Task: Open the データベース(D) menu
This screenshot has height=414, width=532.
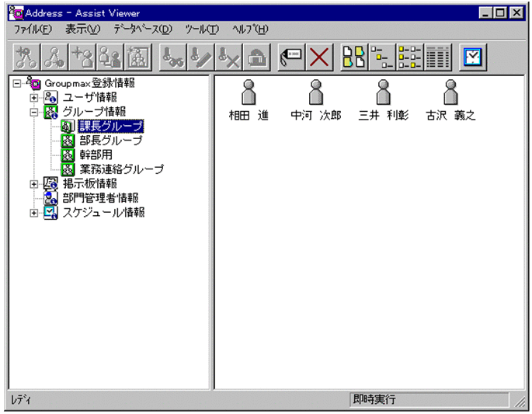Action: point(143,30)
